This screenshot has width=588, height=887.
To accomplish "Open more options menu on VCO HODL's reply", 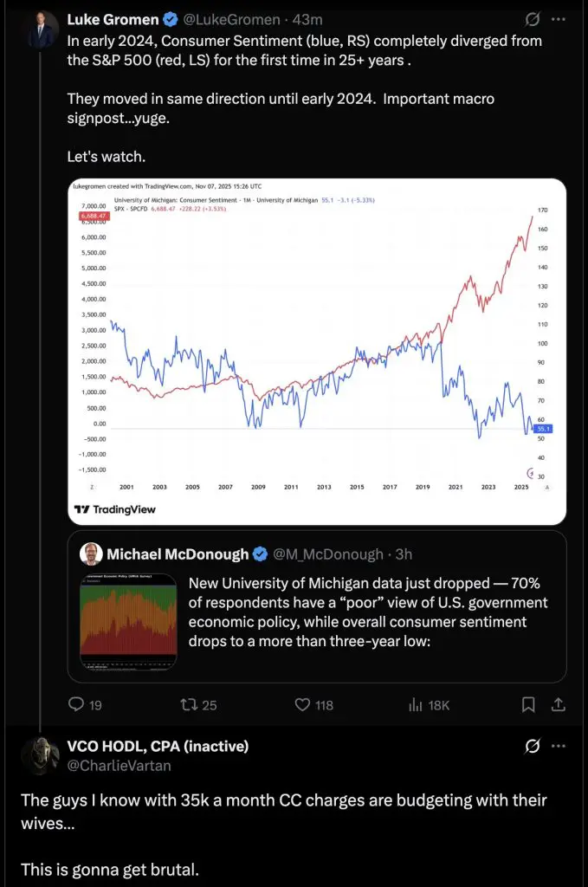I will [x=560, y=746].
